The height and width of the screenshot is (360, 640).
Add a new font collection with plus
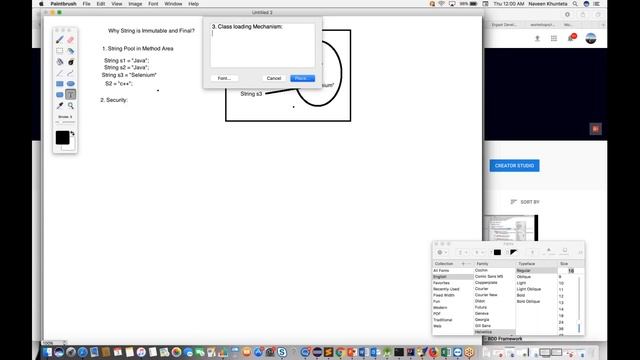(x=463, y=264)
